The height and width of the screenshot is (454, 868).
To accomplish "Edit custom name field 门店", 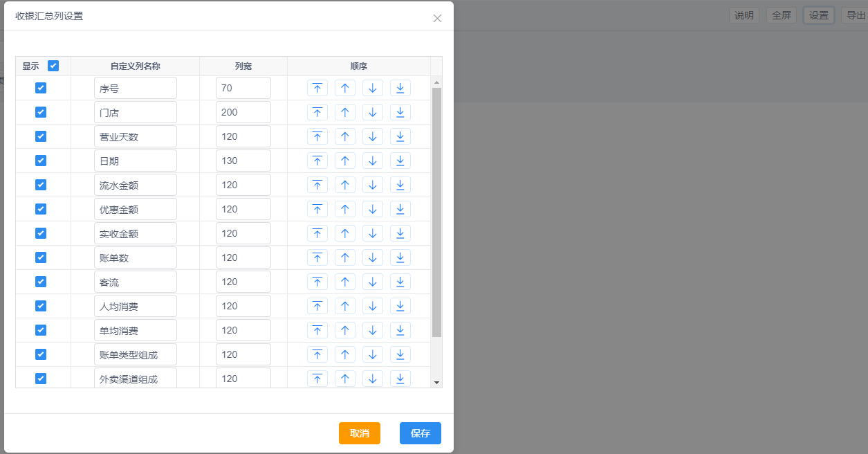I will click(136, 112).
